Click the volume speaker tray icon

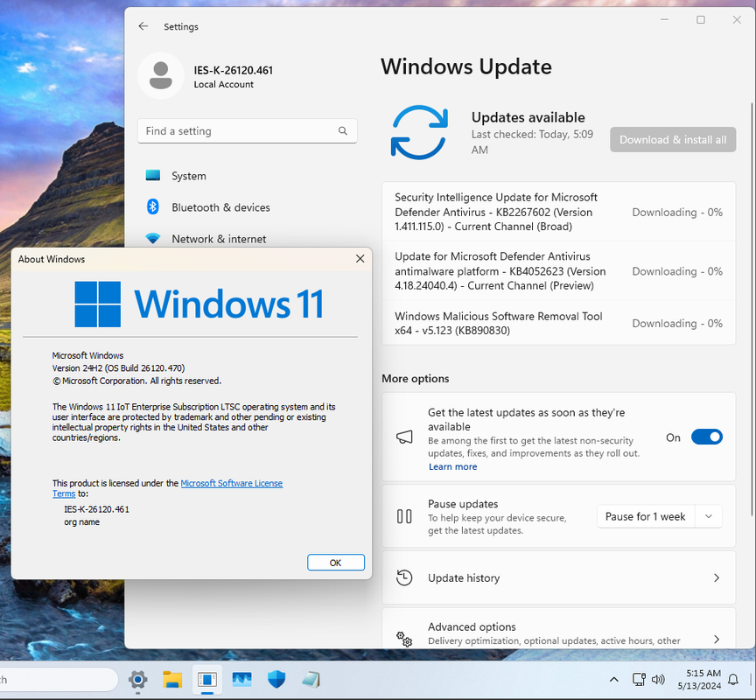[x=658, y=680]
